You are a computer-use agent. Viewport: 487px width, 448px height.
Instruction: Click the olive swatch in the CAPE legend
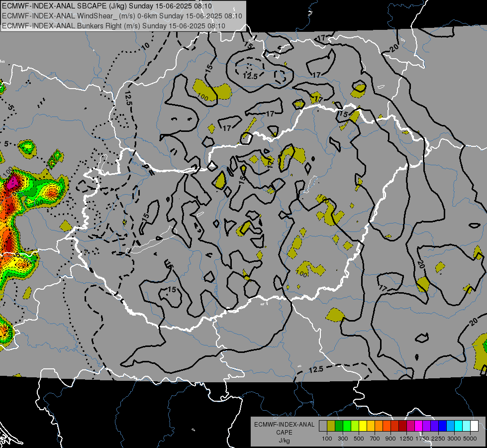pos(331,426)
